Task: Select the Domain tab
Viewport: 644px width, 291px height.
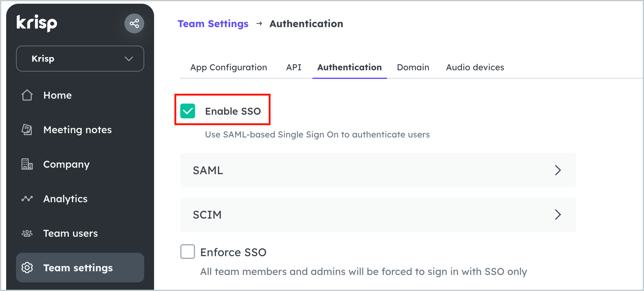Action: [x=413, y=67]
